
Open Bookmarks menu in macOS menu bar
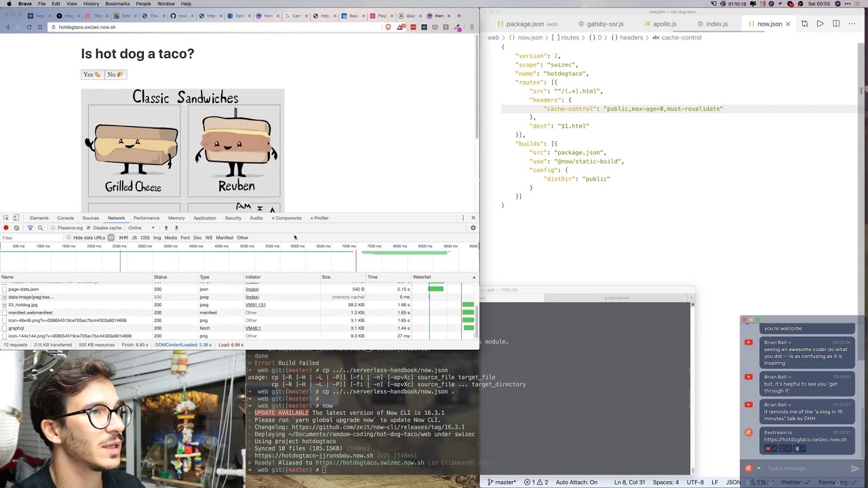pos(117,3)
